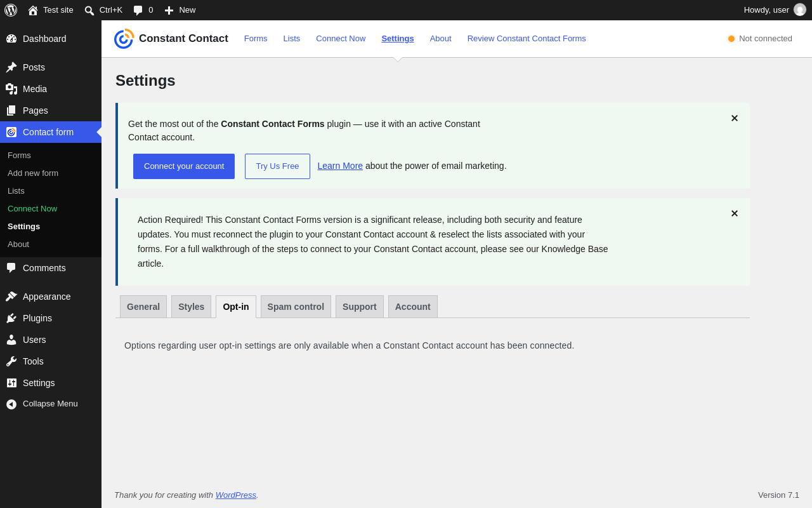Viewport: 812px width, 508px height.
Task: Click the sidebar Settings sliders icon
Action: [11, 383]
